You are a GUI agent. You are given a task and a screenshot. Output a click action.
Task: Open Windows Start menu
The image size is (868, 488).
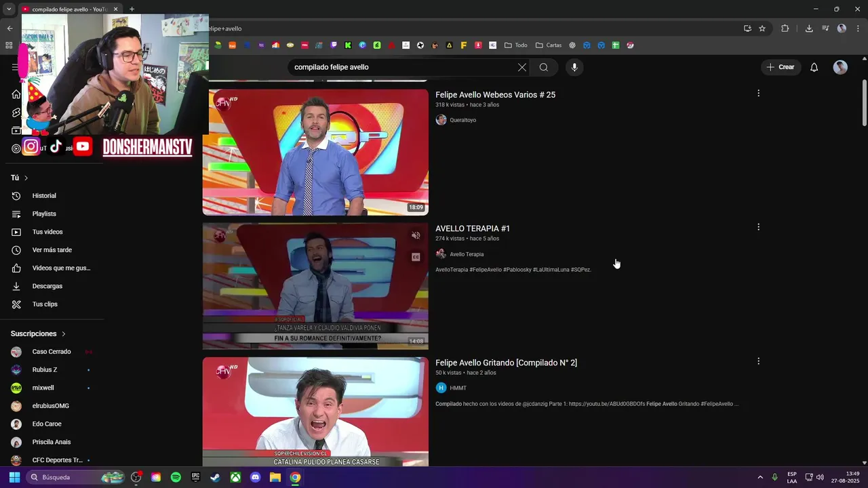[14, 477]
